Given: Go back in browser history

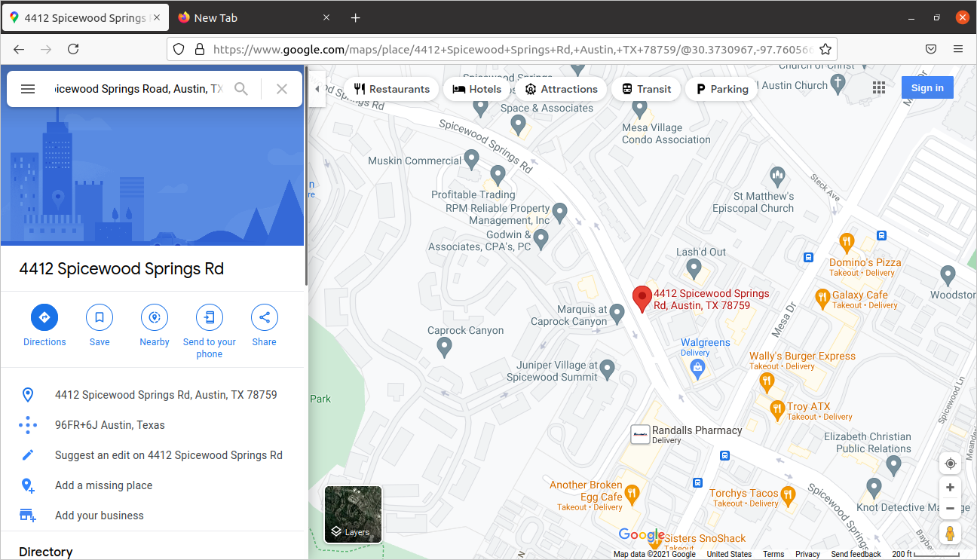Looking at the screenshot, I should point(19,49).
